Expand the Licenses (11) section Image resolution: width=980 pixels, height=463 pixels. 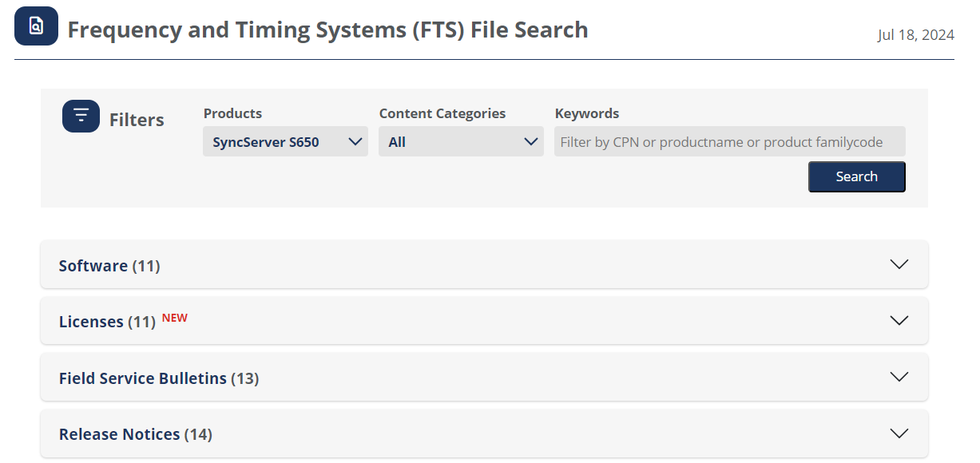[107, 322]
